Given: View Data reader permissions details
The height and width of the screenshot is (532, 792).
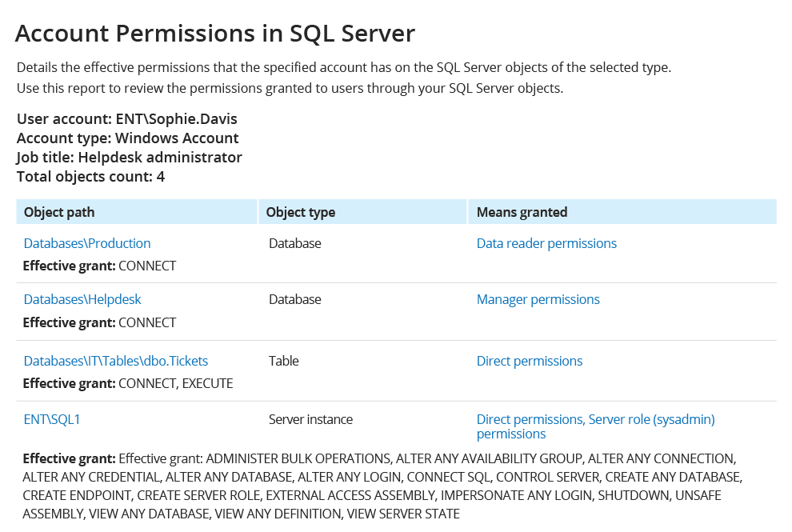Looking at the screenshot, I should pyautogui.click(x=546, y=243).
